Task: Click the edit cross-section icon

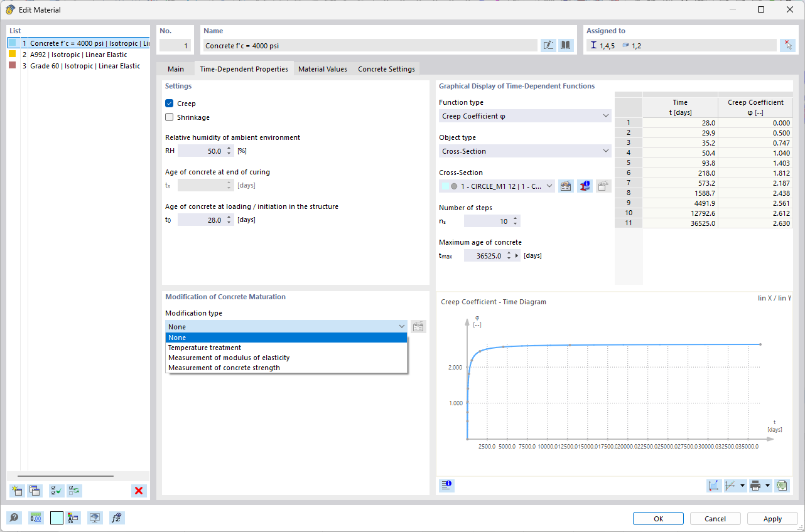Action: pyautogui.click(x=566, y=186)
